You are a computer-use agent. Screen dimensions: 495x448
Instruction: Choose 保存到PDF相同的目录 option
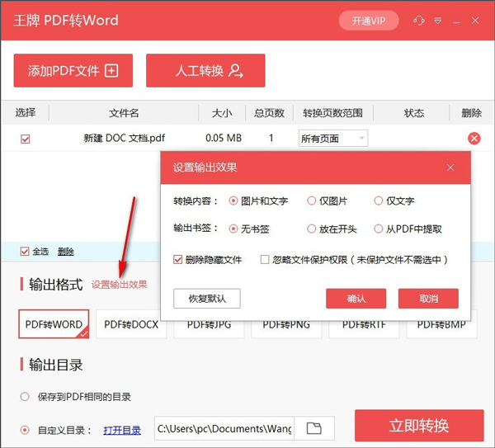point(25,397)
